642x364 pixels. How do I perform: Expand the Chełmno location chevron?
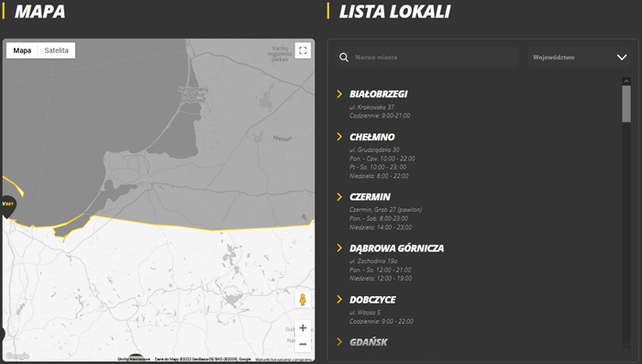339,137
